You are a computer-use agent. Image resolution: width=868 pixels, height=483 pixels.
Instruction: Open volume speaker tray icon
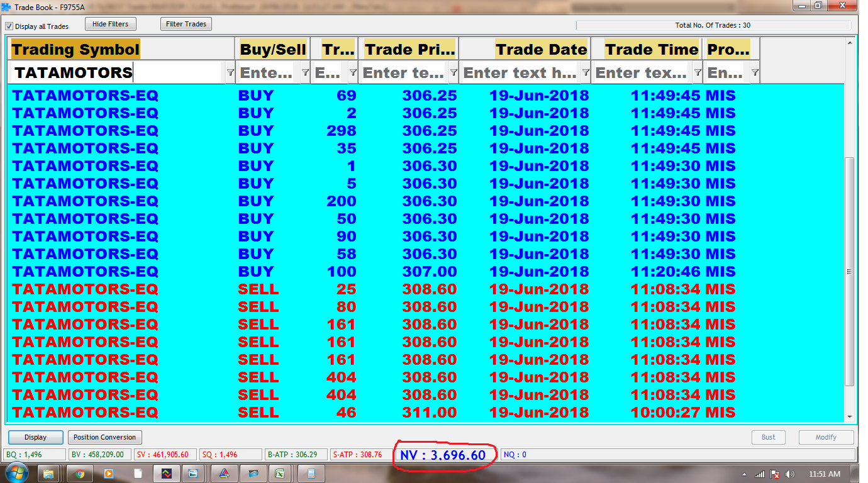click(790, 474)
